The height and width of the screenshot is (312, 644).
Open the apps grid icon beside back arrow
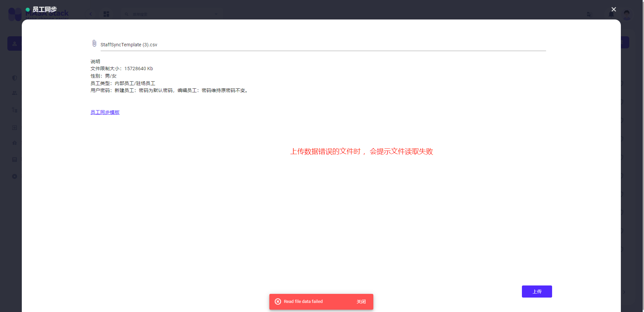[x=106, y=14]
